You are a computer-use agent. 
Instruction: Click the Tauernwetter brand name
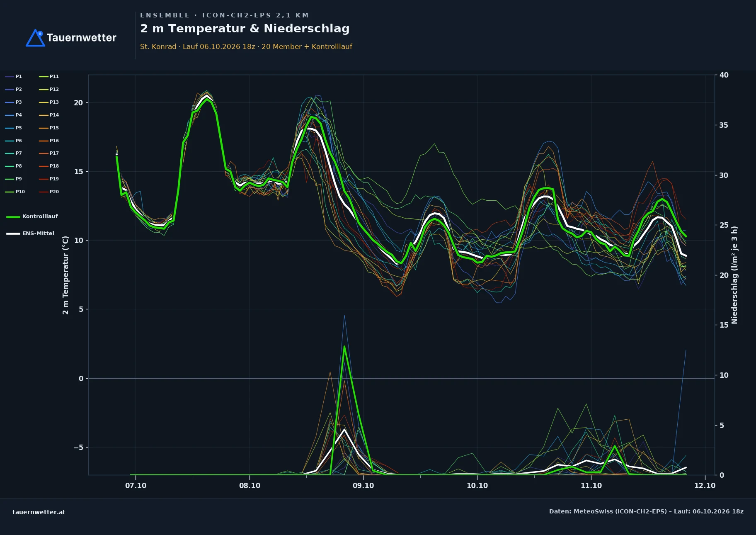pyautogui.click(x=82, y=38)
